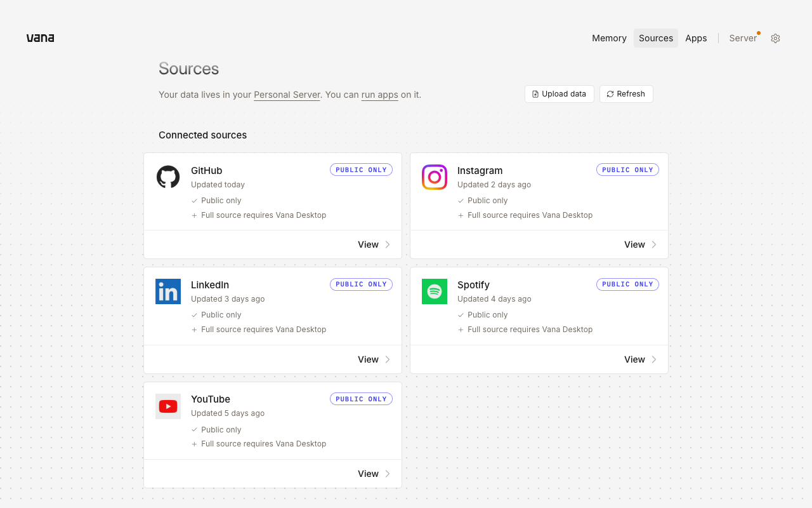Click the Instagram logo icon

pyautogui.click(x=435, y=177)
